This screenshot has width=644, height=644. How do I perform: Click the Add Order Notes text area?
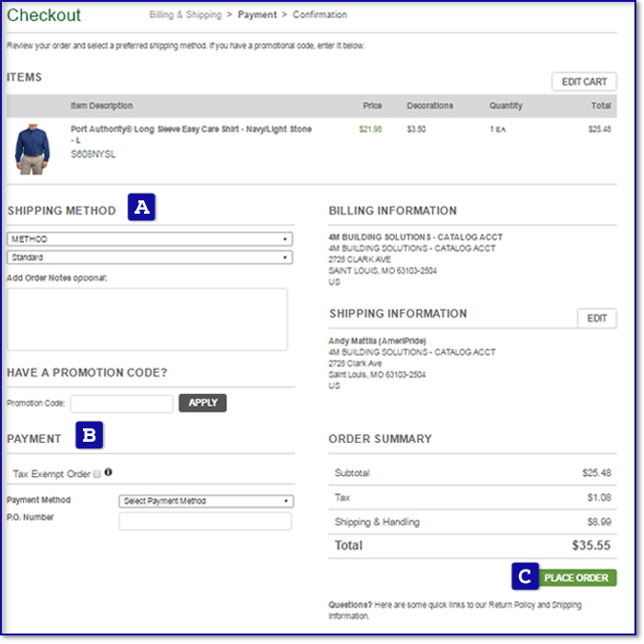point(147,319)
